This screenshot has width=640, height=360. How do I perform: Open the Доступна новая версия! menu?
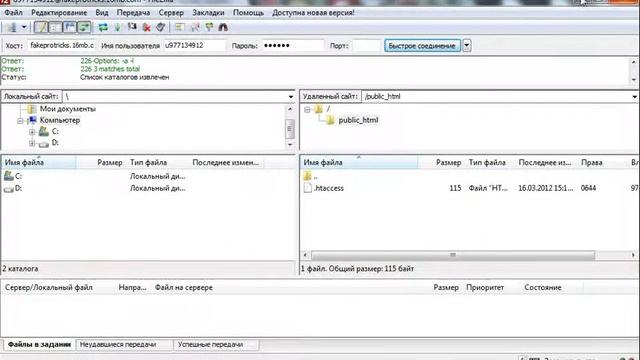pos(313,13)
